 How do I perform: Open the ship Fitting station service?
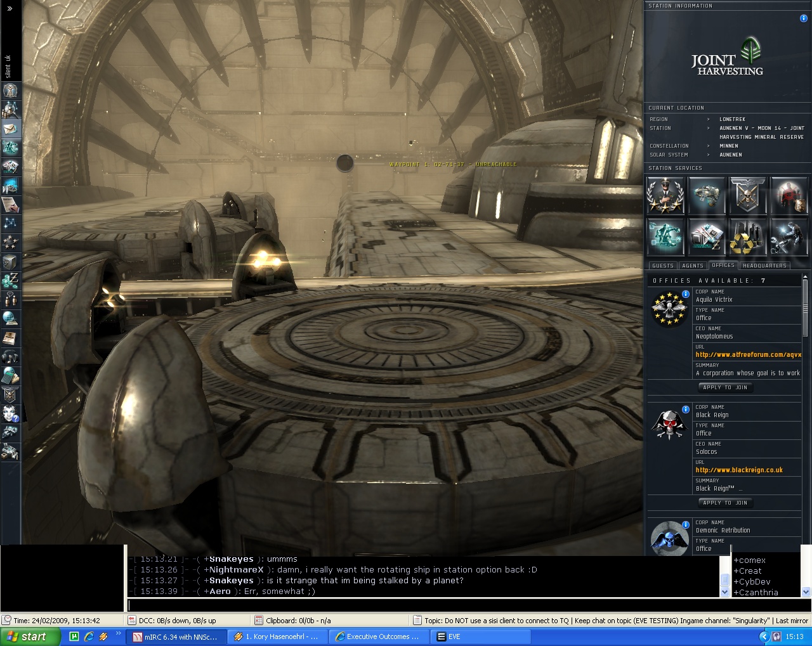[x=706, y=196]
